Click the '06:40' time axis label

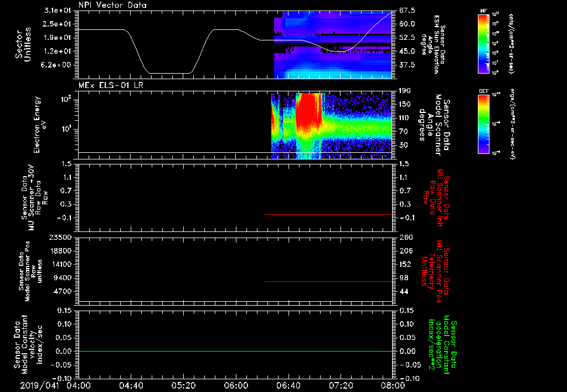click(x=288, y=385)
